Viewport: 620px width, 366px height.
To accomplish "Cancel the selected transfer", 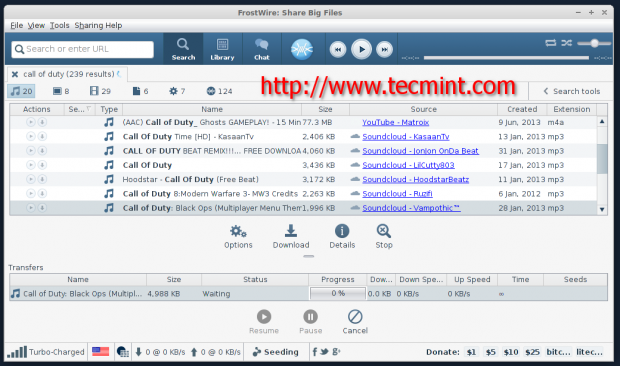I will pyautogui.click(x=355, y=317).
